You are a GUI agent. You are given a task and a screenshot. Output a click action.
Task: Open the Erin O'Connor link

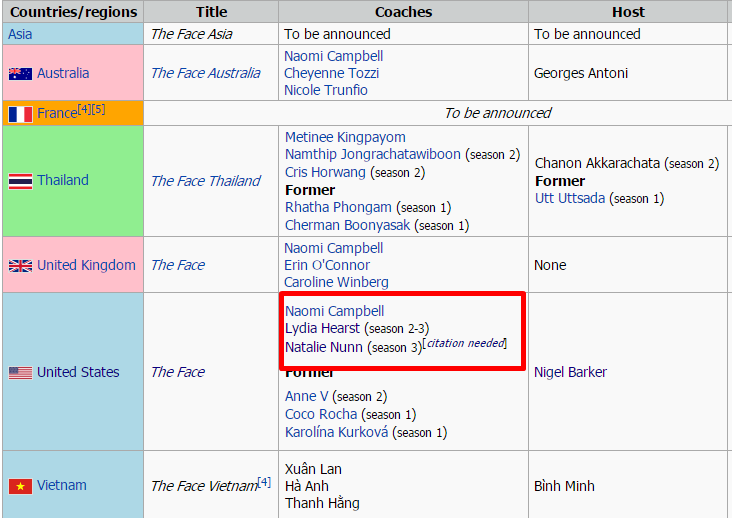point(327,265)
